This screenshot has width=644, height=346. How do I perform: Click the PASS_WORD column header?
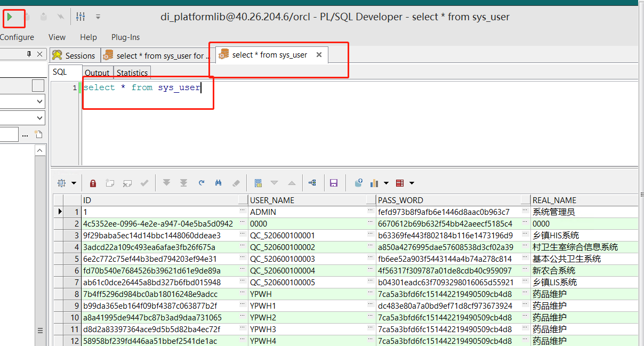click(x=454, y=200)
